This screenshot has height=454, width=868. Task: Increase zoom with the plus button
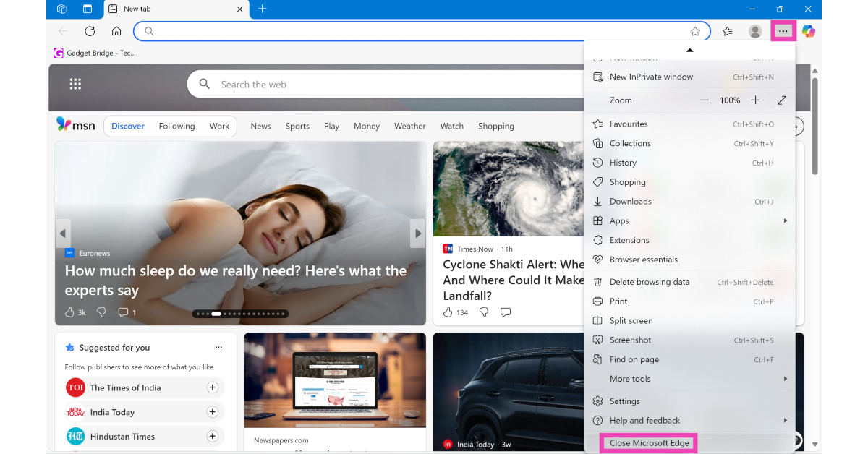[x=755, y=100]
